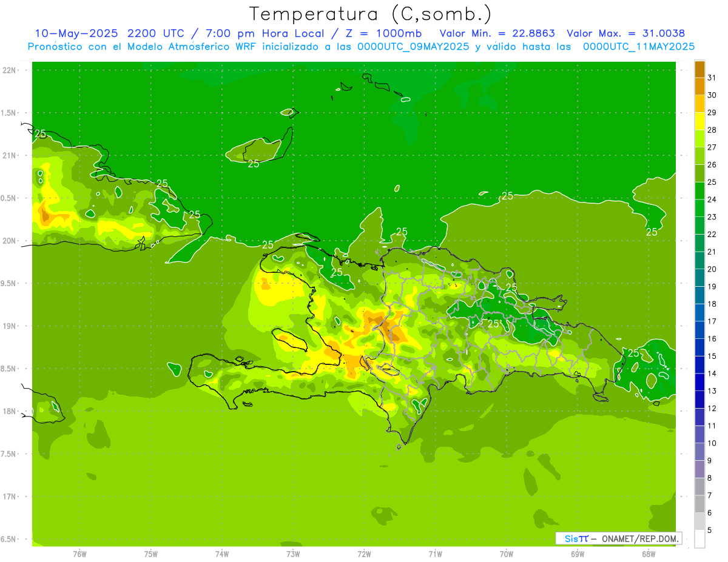
Task: Click the legend value label 29
Action: click(x=712, y=113)
